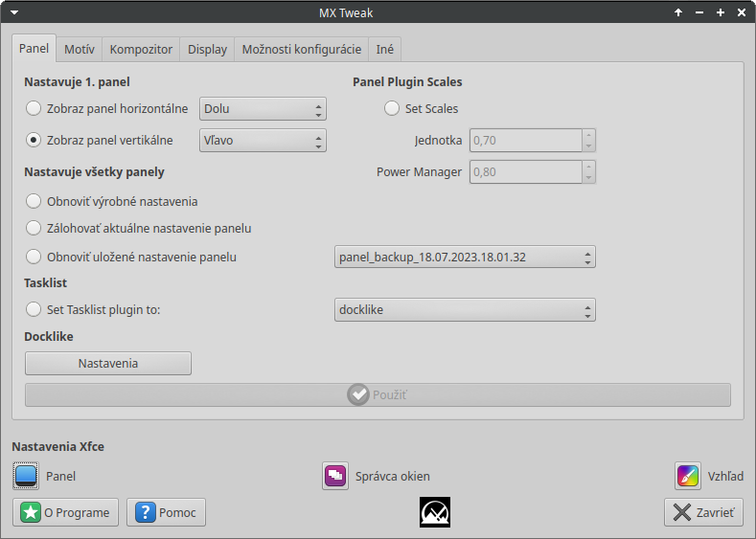Click the MX Linux logo icon

click(x=435, y=512)
